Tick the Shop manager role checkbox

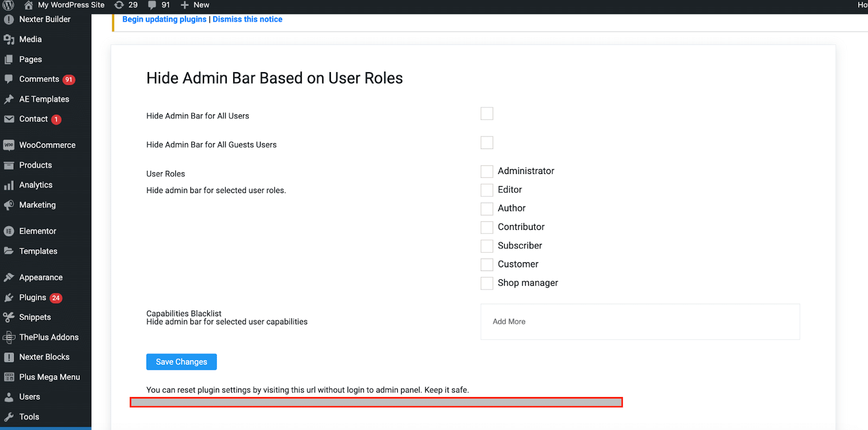(487, 283)
